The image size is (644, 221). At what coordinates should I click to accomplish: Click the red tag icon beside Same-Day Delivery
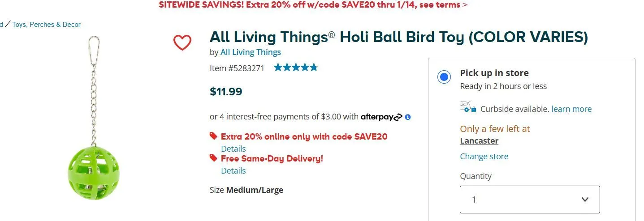click(213, 158)
